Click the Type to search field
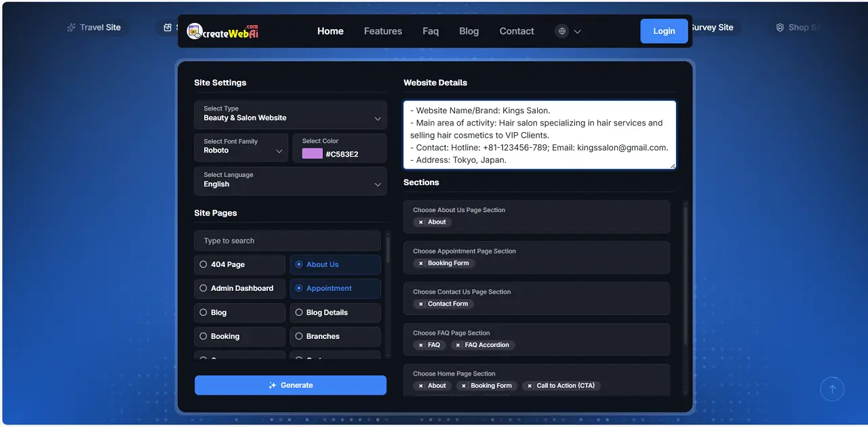This screenshot has height=427, width=868. (x=287, y=241)
